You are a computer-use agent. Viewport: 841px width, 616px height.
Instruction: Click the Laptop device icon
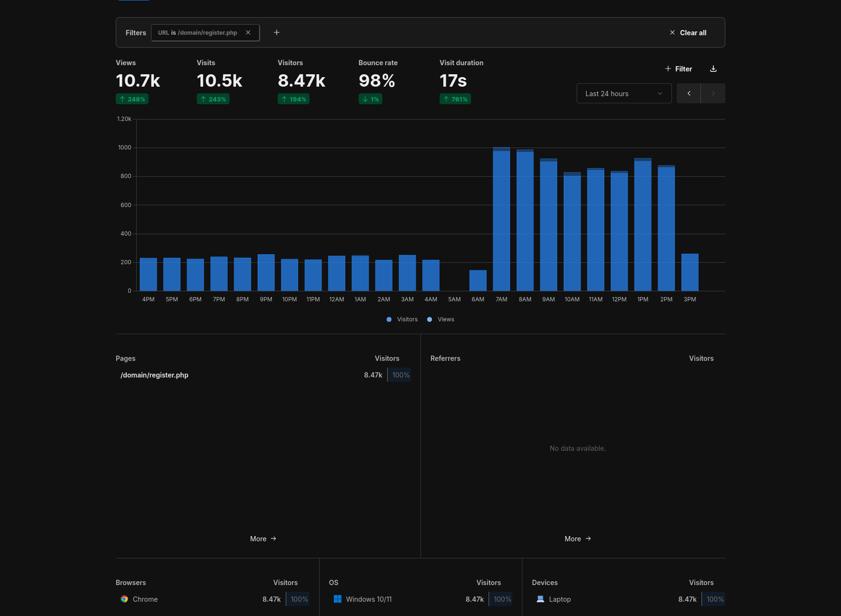(x=541, y=599)
